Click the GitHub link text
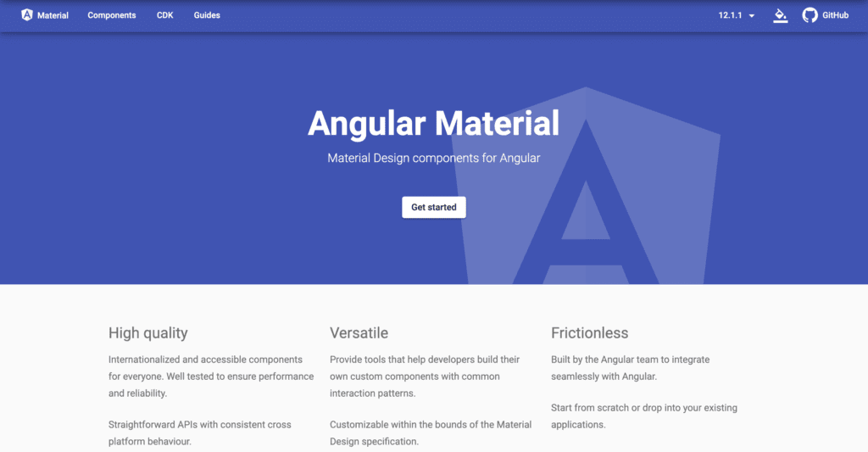 click(835, 15)
